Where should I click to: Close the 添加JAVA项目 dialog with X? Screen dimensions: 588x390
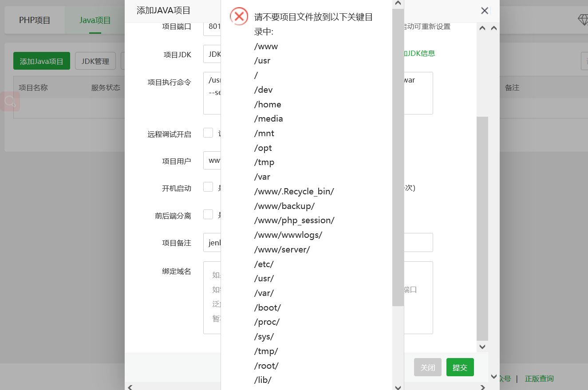point(485,11)
